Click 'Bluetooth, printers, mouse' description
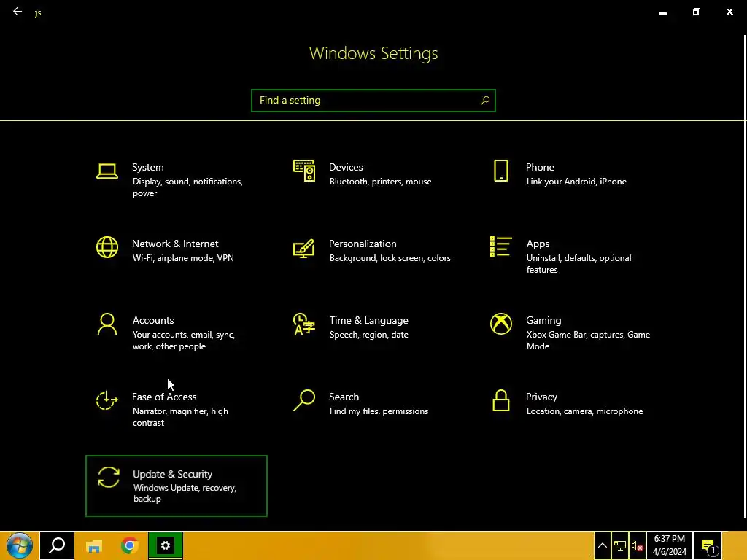Image resolution: width=747 pixels, height=560 pixels. 380,182
